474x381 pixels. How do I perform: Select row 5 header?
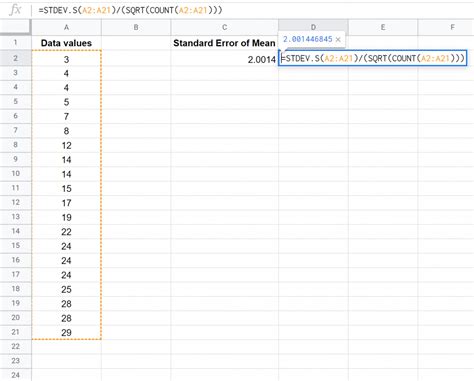click(15, 101)
